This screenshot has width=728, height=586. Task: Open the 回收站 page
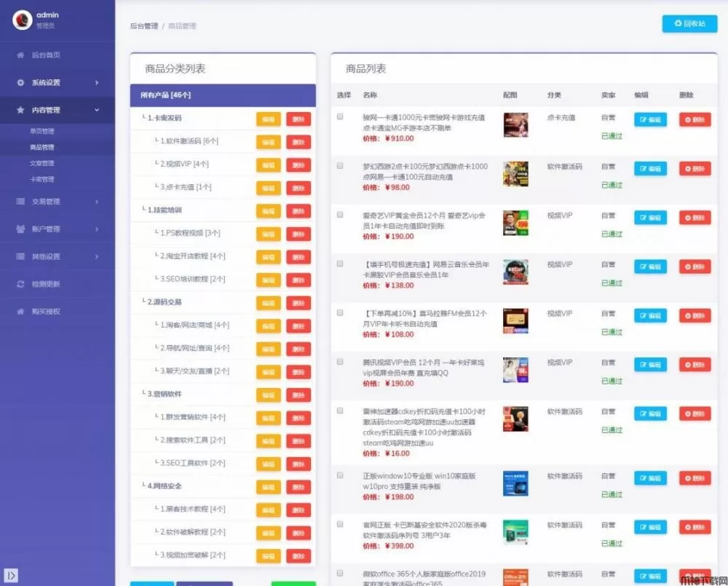point(689,24)
